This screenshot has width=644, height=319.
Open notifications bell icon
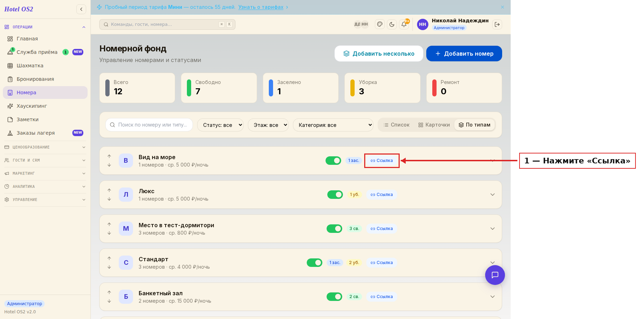(404, 24)
